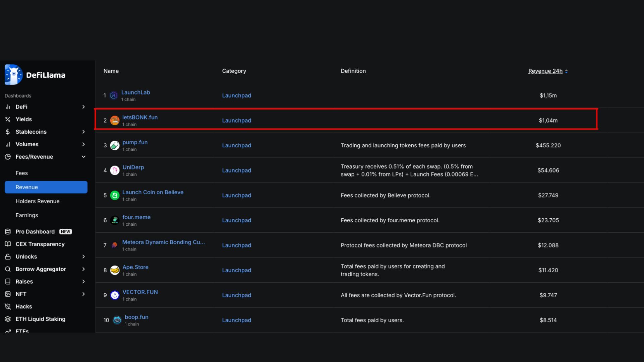Open the LaunchLab protocol link
Image resolution: width=644 pixels, height=362 pixels.
coord(135,92)
